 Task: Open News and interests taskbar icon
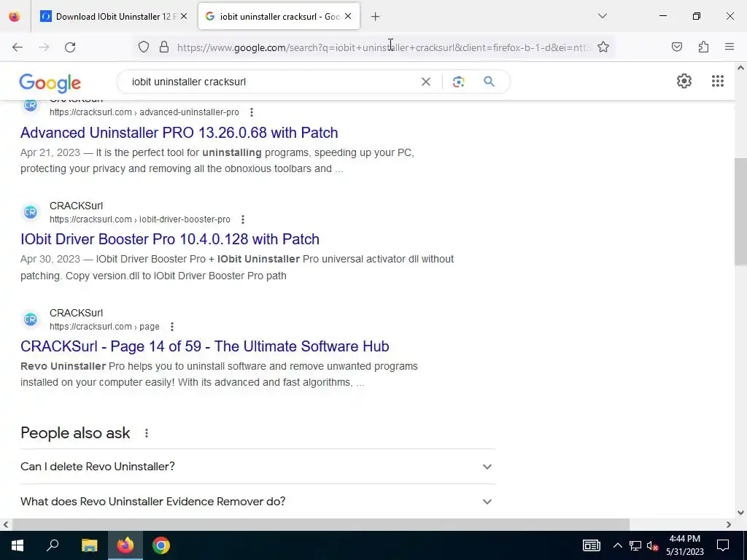click(591, 545)
